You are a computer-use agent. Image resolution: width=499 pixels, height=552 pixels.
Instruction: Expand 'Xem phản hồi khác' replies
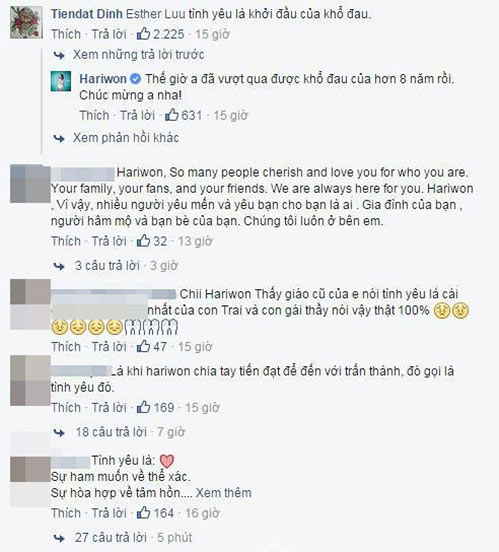click(126, 138)
